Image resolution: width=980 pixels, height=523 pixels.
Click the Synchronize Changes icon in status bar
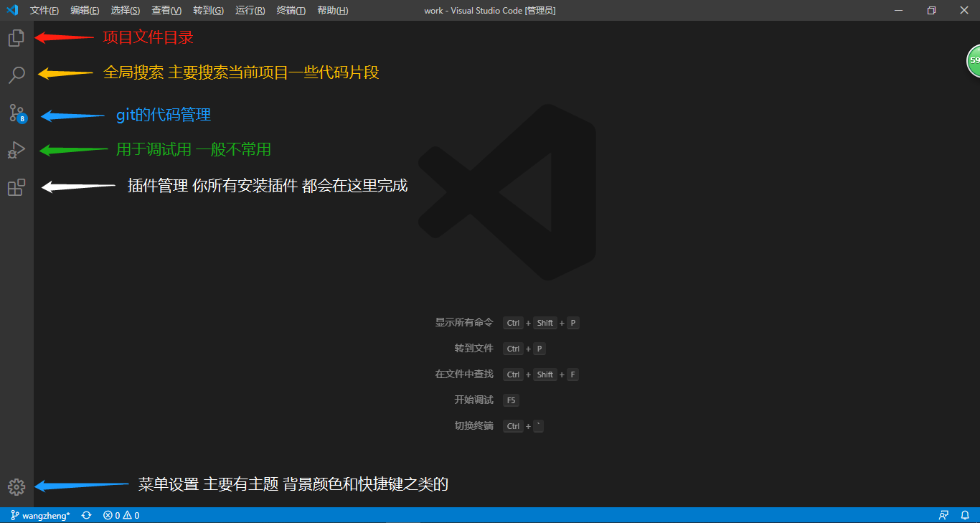coord(86,515)
